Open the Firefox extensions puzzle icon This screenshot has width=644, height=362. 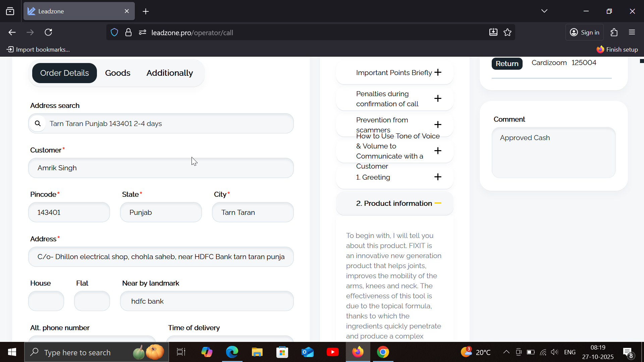click(x=614, y=32)
